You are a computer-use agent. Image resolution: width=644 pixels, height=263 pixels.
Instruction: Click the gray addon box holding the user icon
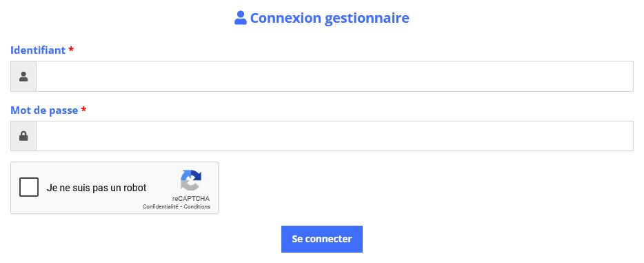pos(23,77)
